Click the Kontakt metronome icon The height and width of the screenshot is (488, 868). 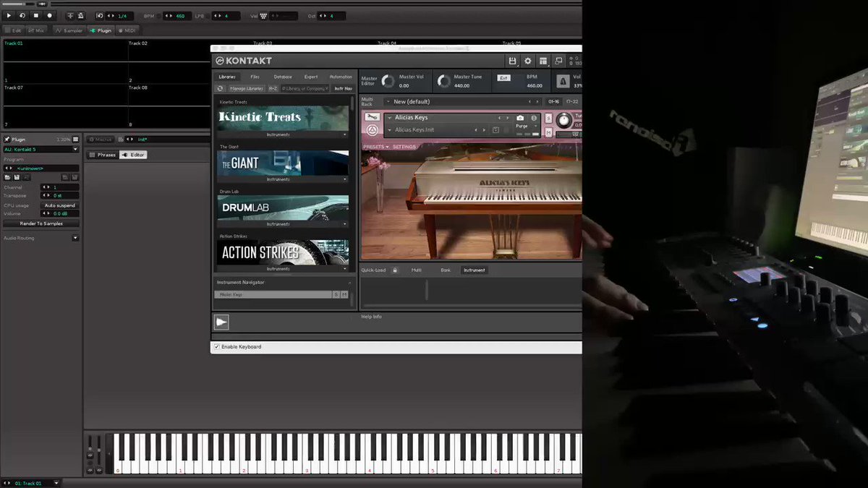pyautogui.click(x=563, y=82)
